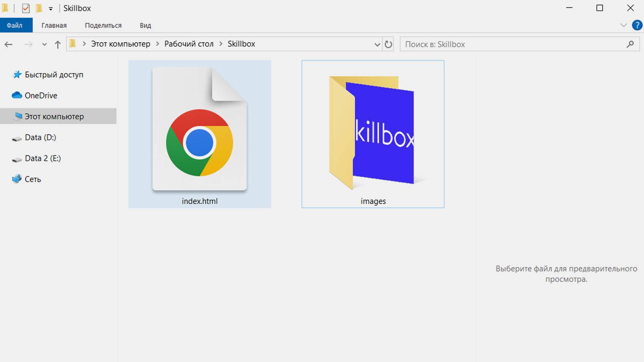Refresh the current folder view

(x=388, y=44)
